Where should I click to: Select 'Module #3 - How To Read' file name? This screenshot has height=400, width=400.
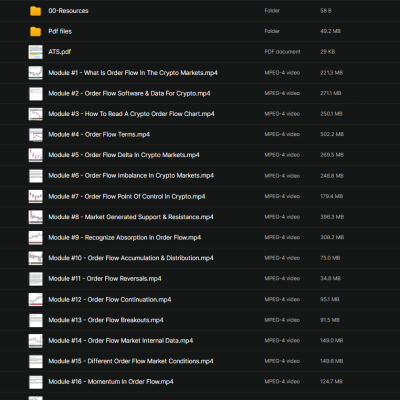[131, 114]
